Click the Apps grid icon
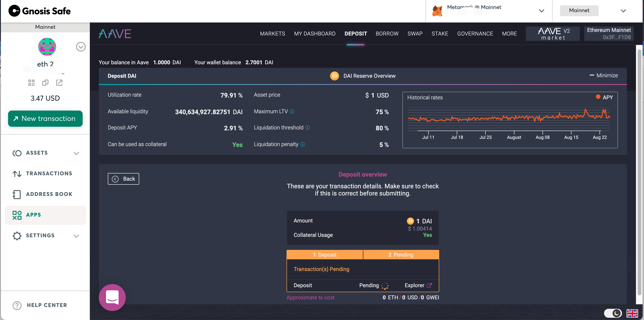The image size is (644, 320). [x=17, y=215]
